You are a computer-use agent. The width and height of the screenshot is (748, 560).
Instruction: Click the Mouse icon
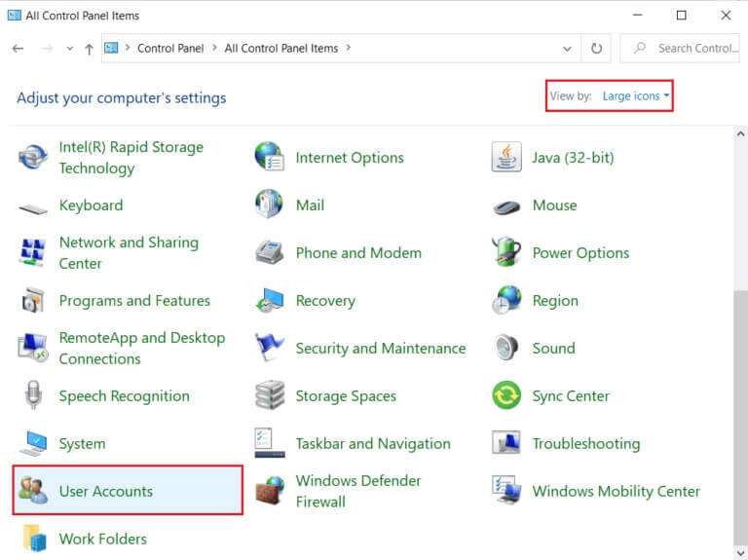[506, 206]
